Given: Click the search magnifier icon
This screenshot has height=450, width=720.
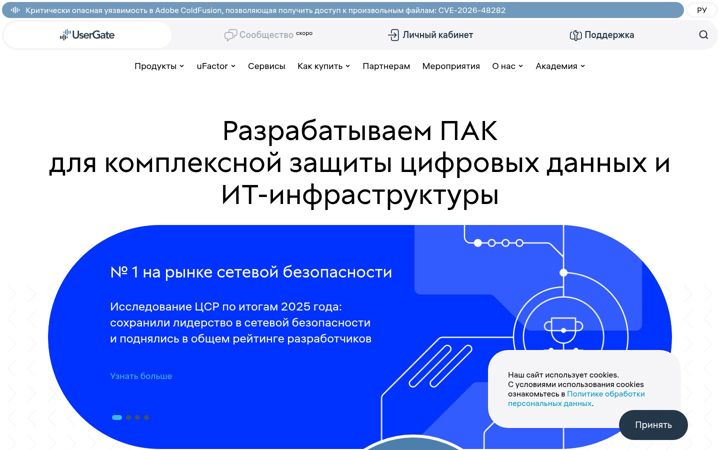Looking at the screenshot, I should [x=703, y=35].
